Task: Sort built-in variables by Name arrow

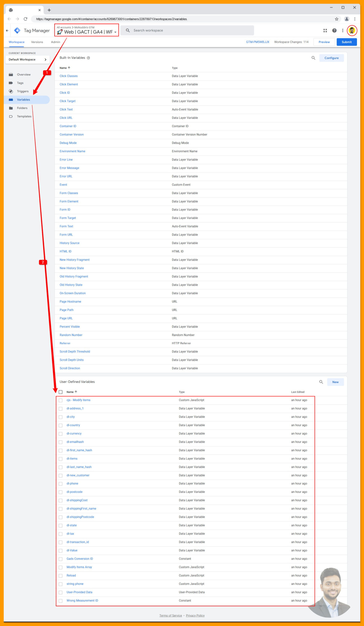Action: (x=69, y=68)
